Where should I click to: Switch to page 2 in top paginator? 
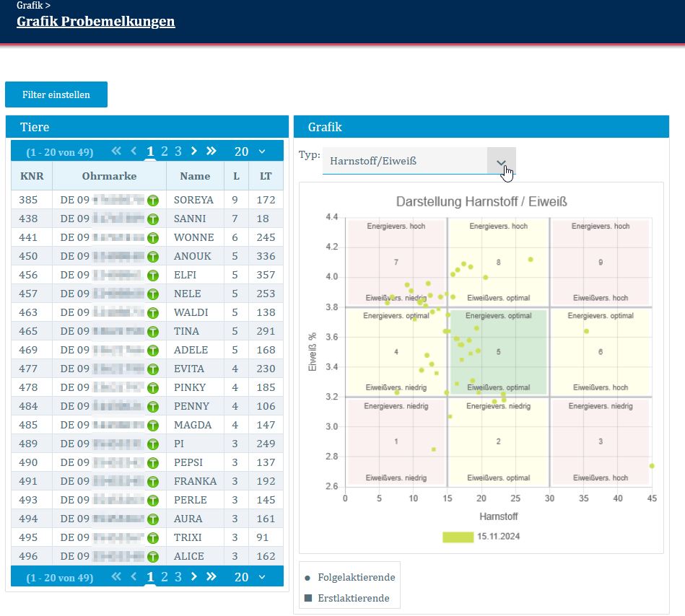(165, 151)
